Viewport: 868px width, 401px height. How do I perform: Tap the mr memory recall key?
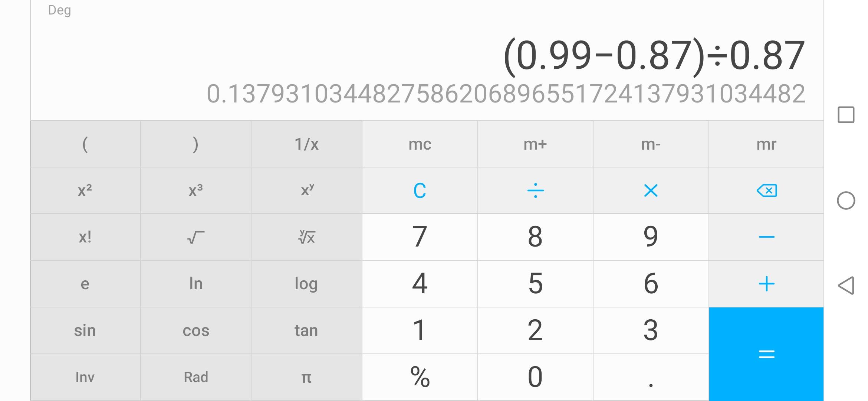766,144
